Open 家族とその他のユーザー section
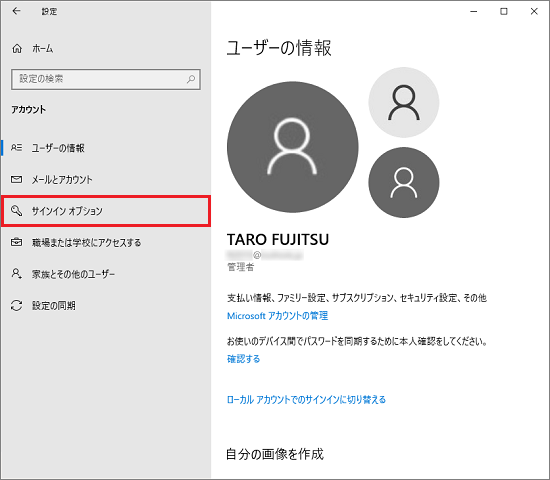Viewport: 550px width, 480px height. 106,274
